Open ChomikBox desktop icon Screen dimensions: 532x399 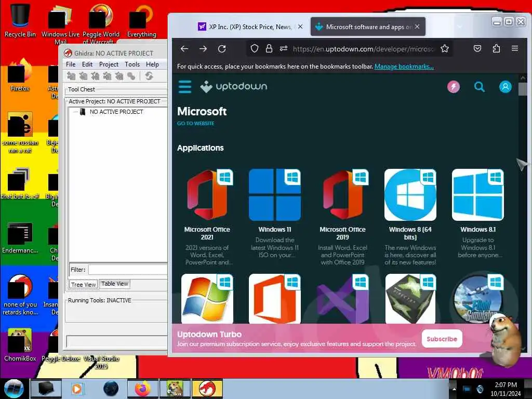20,344
